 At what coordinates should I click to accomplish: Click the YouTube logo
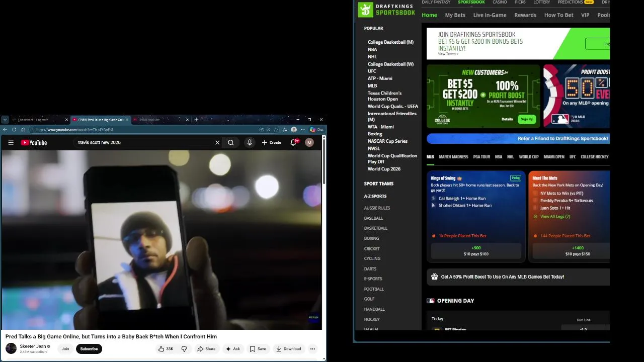34,142
